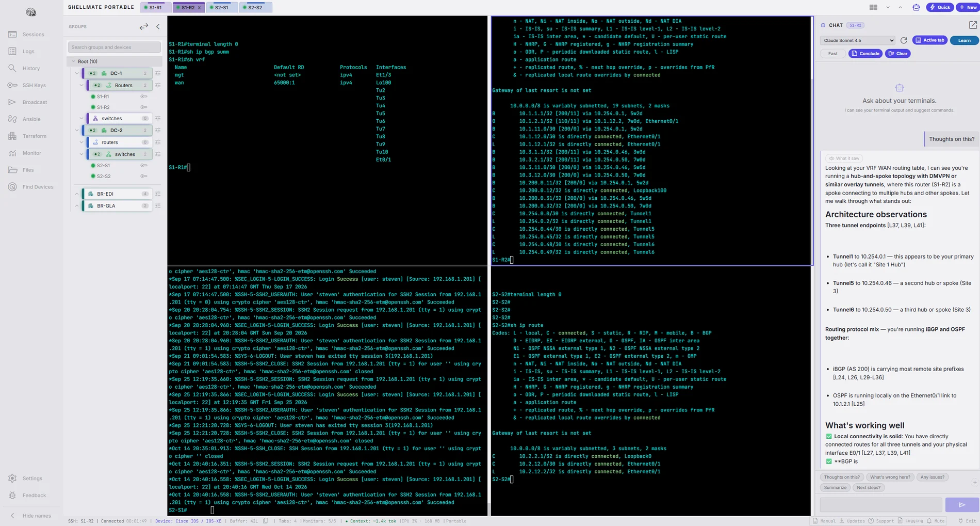Click the robot AI assistant icon
This screenshot has width=980, height=526.
(916, 7)
